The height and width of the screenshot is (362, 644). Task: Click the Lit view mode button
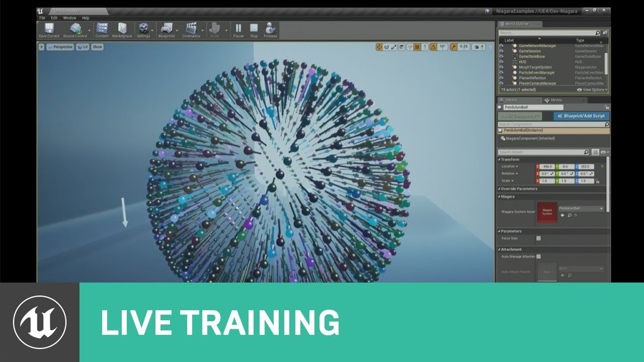(x=83, y=47)
